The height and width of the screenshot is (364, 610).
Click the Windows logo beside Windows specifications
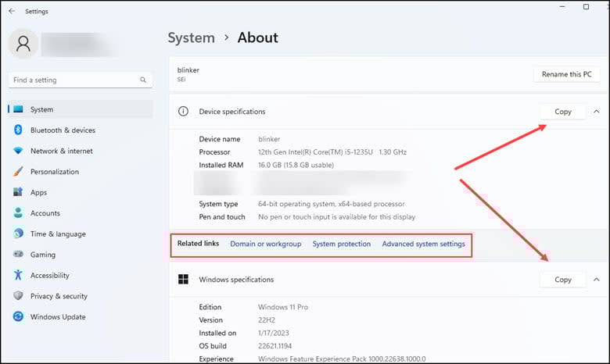click(x=183, y=280)
